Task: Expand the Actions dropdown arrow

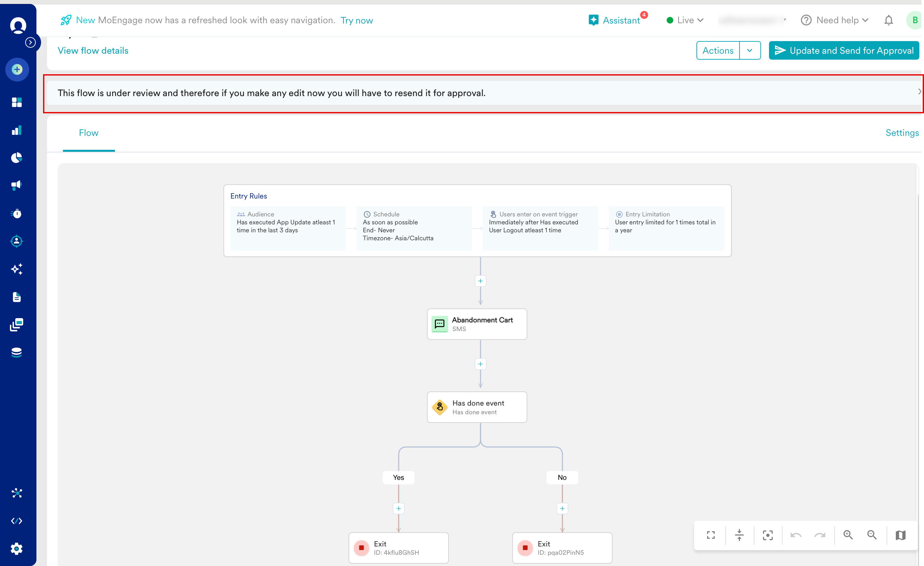Action: [x=749, y=50]
